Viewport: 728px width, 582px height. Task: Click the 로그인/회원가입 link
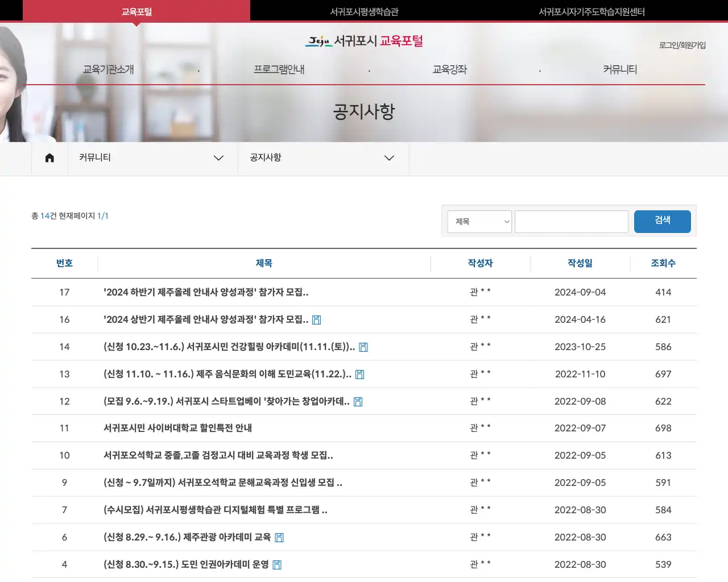(682, 45)
